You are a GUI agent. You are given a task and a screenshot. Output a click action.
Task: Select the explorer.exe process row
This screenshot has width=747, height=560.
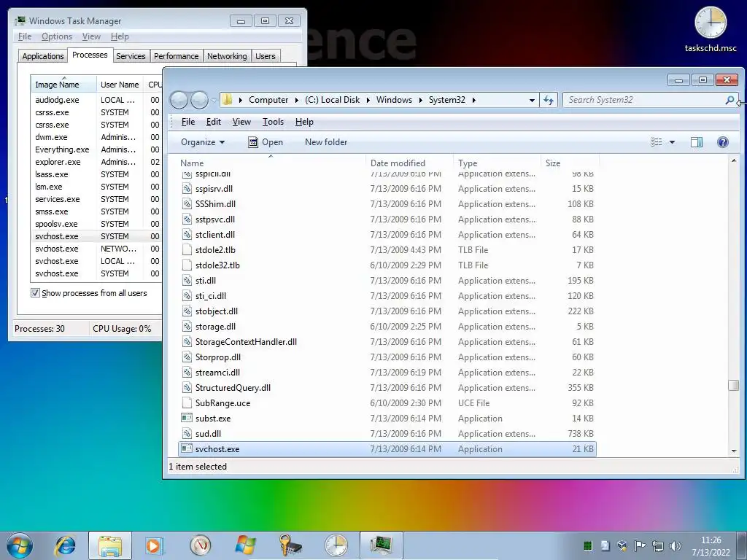click(x=96, y=162)
